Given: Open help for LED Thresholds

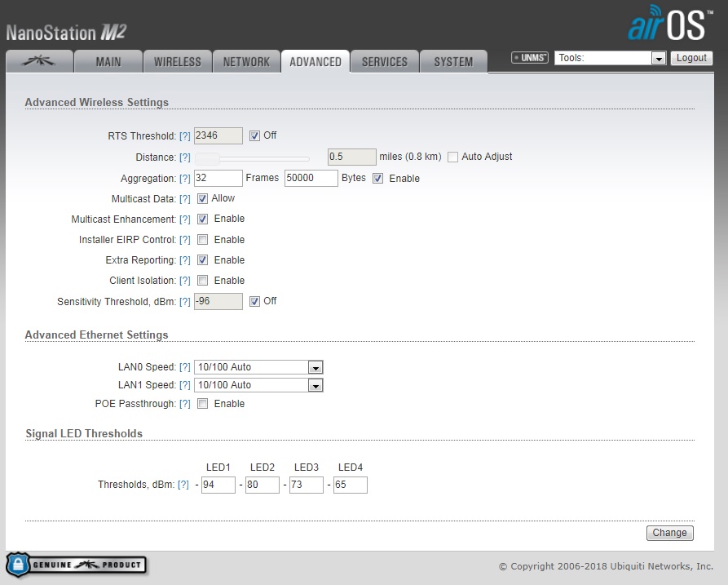Looking at the screenshot, I should (183, 485).
